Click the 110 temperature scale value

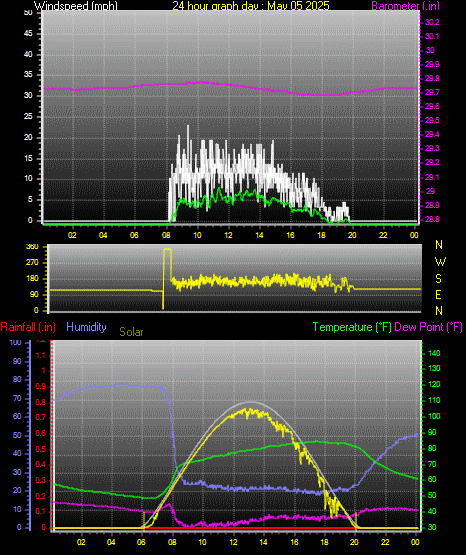coord(434,400)
